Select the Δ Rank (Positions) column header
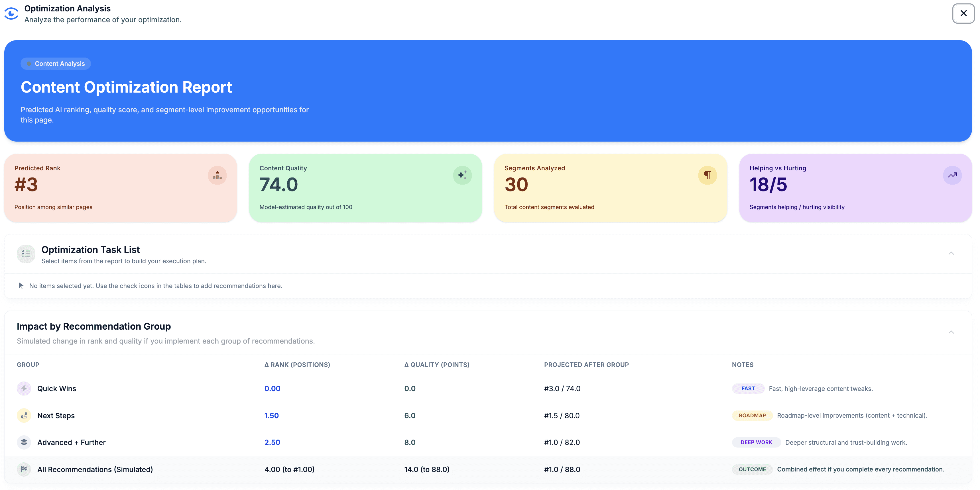 pos(297,365)
